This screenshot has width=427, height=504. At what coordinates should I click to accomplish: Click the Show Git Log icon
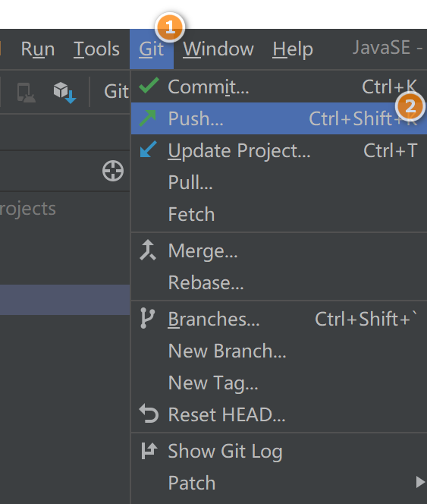tap(149, 450)
